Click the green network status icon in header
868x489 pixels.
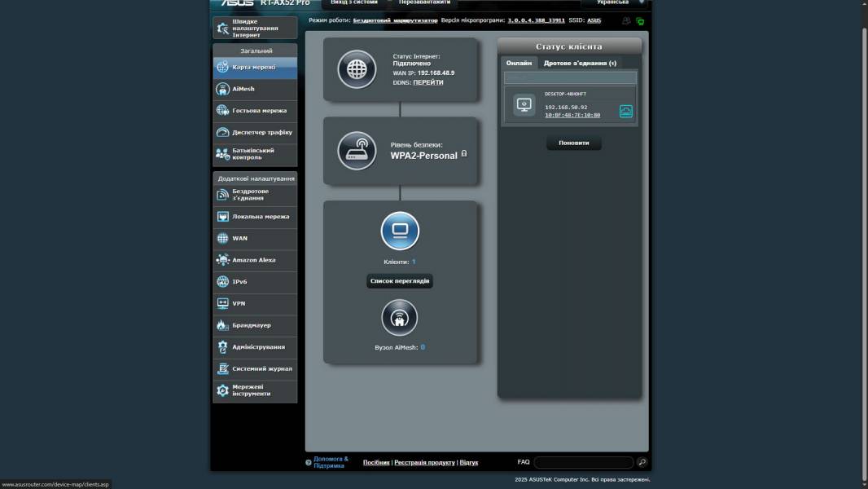pos(640,21)
